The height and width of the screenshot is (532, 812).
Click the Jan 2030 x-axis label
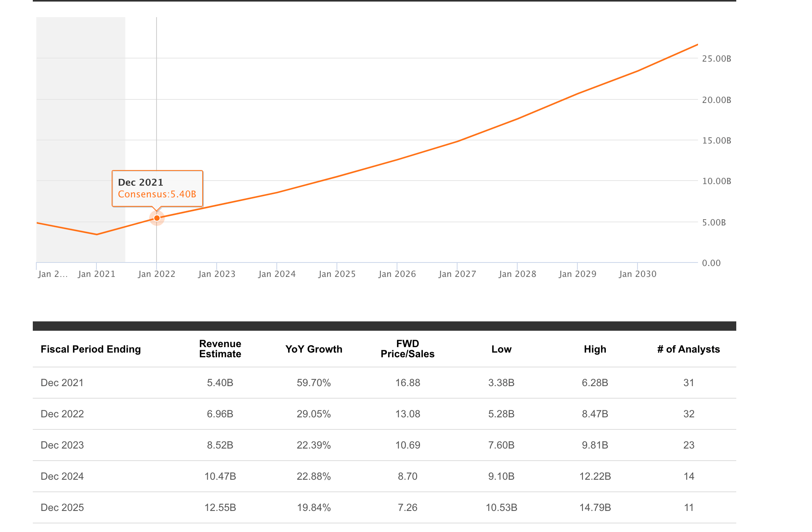637,274
